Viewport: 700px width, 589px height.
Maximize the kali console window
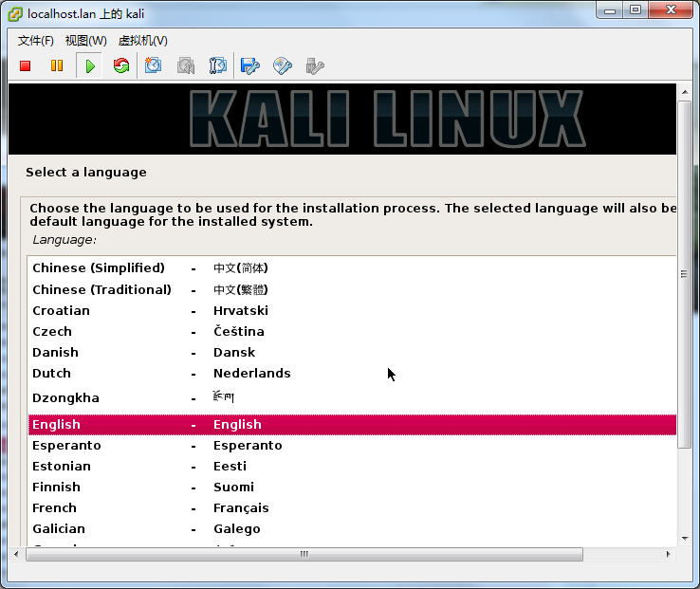click(636, 10)
